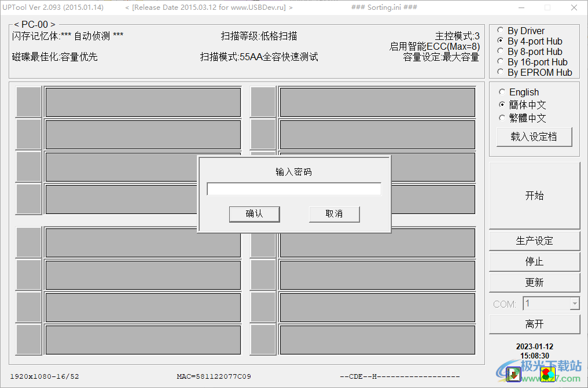Click the MAC=581122077C09 status text
The width and height of the screenshot is (588, 388).
coord(214,376)
